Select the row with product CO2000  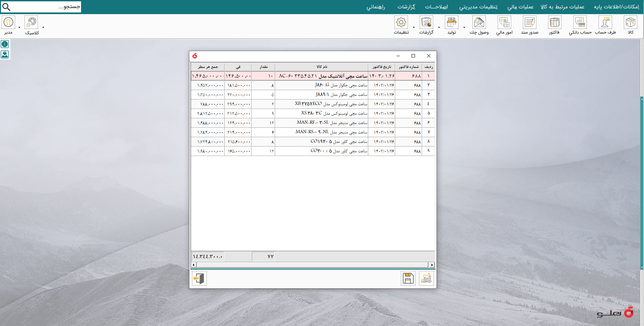[x=313, y=151]
